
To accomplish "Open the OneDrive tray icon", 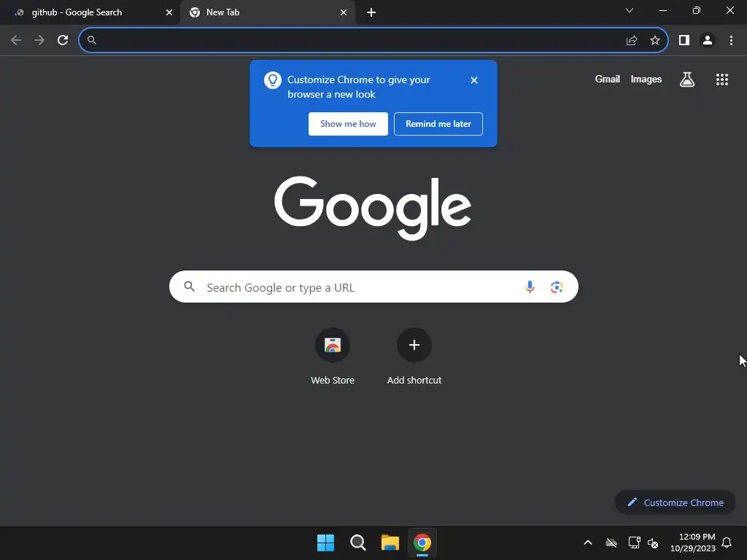I will point(611,542).
